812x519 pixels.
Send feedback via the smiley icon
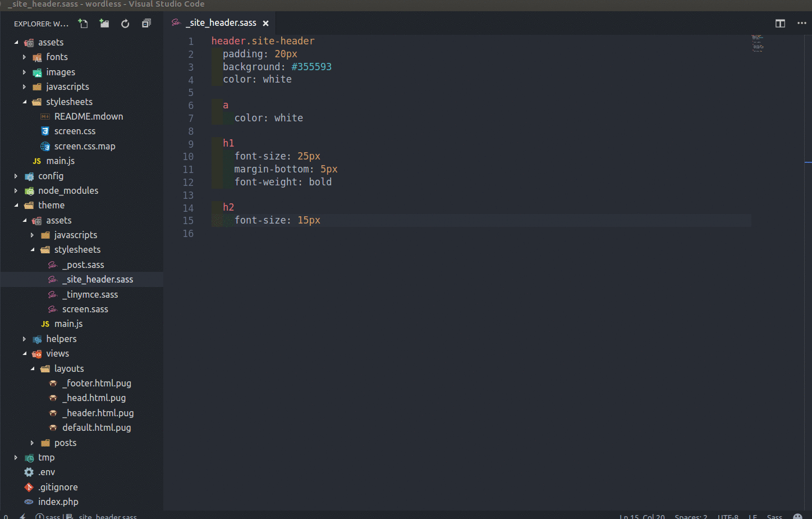coord(799,516)
